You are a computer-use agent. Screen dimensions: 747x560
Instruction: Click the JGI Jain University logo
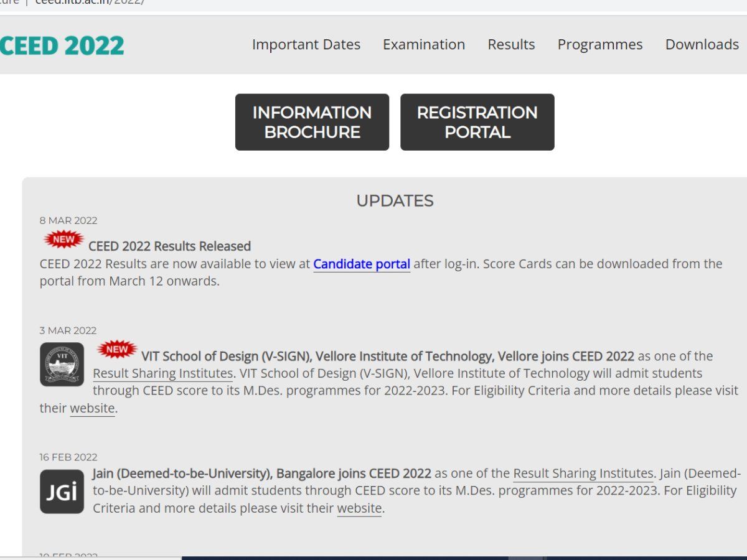pyautogui.click(x=62, y=492)
